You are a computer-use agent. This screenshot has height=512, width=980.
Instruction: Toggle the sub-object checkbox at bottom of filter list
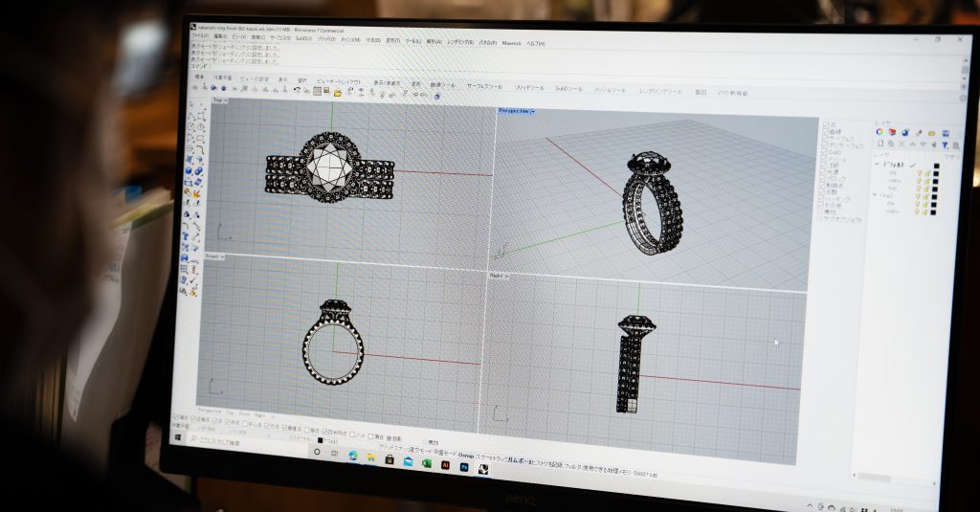click(822, 219)
